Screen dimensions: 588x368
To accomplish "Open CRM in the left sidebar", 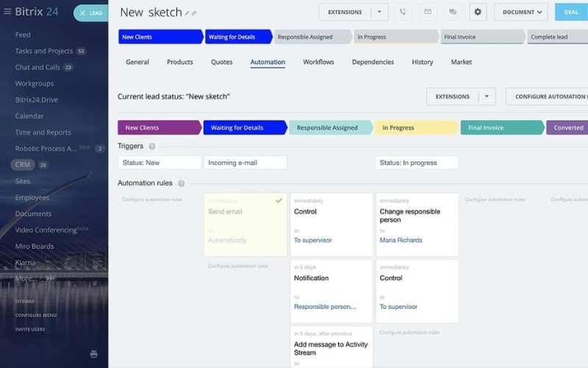I will click(x=23, y=165).
